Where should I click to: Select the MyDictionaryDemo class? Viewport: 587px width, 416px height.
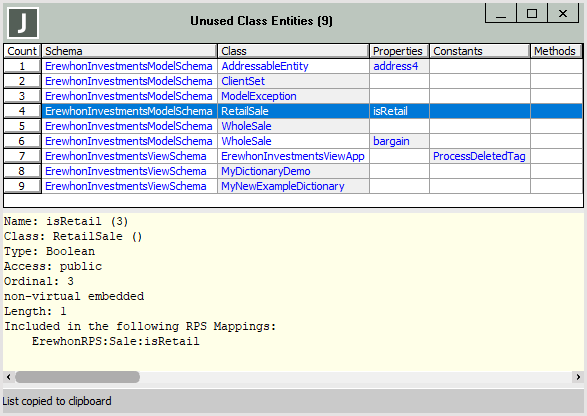click(x=266, y=171)
